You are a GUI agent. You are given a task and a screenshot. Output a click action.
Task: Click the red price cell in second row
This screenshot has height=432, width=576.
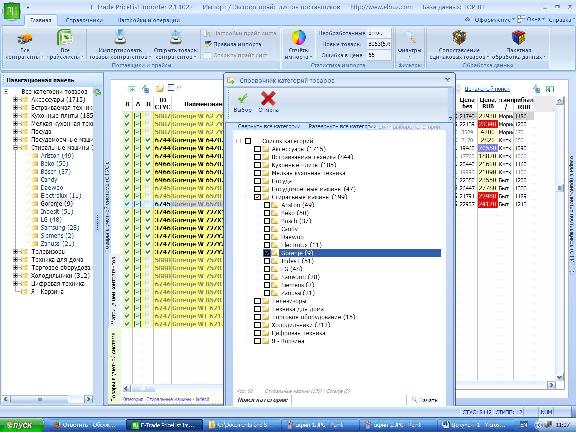(487, 124)
